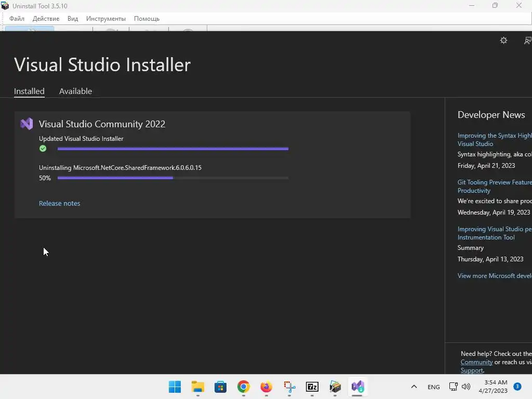The image size is (532, 399).
Task: Open the Действие menu in Uninstall Tool
Action: (x=46, y=19)
